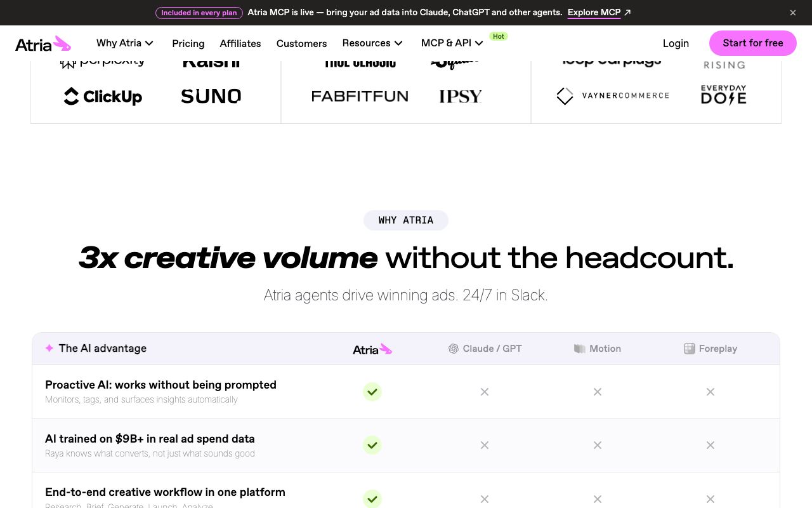Image resolution: width=812 pixels, height=508 pixels.
Task: Click the VaynerCommerce logo
Action: point(613,96)
